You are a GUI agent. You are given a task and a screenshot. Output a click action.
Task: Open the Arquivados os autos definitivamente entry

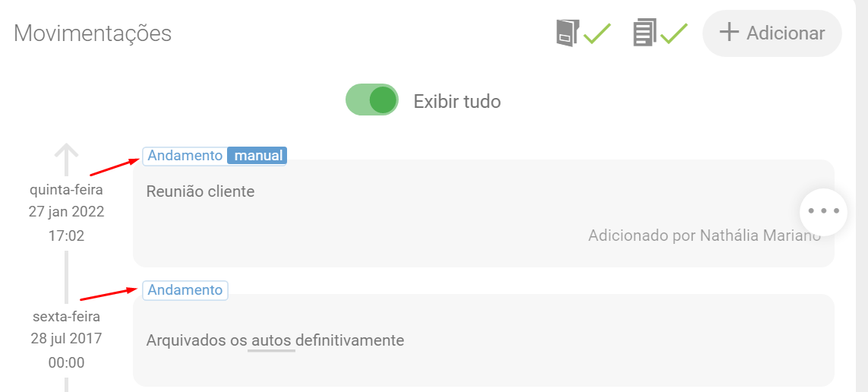(x=483, y=340)
